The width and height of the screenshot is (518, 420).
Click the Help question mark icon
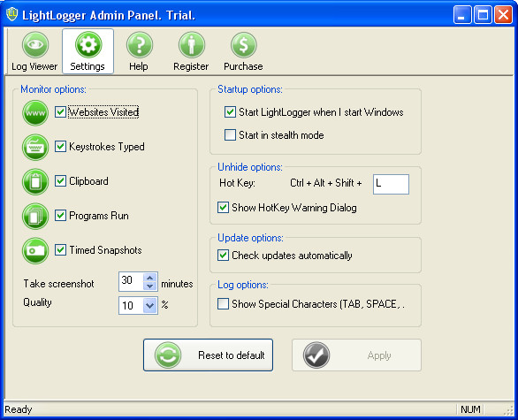pyautogui.click(x=140, y=44)
